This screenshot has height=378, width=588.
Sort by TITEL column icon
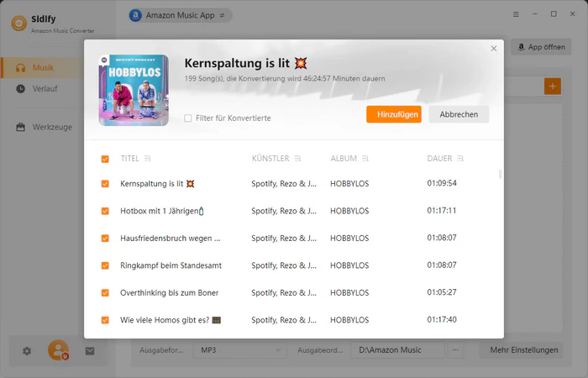tap(147, 159)
